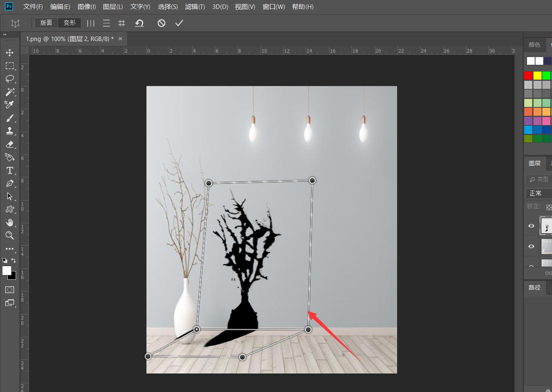Screen dimensions: 552x392
Task: Expand the toolbar using the double-arrow
Action: pos(5,35)
